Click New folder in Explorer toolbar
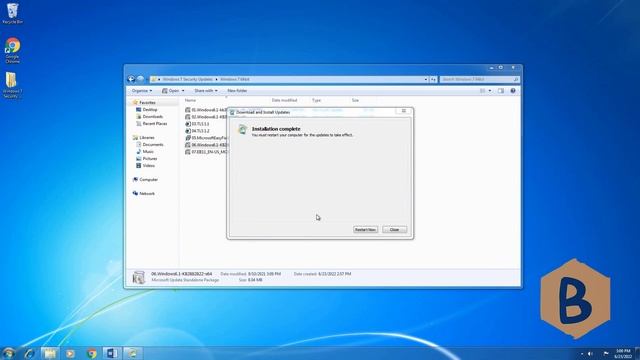The image size is (640, 360). pyautogui.click(x=237, y=91)
